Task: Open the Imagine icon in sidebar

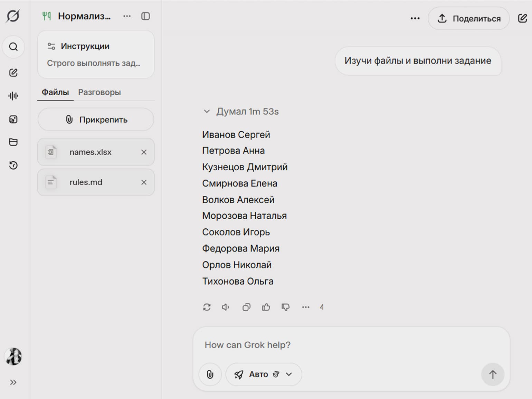Action: tap(13, 120)
